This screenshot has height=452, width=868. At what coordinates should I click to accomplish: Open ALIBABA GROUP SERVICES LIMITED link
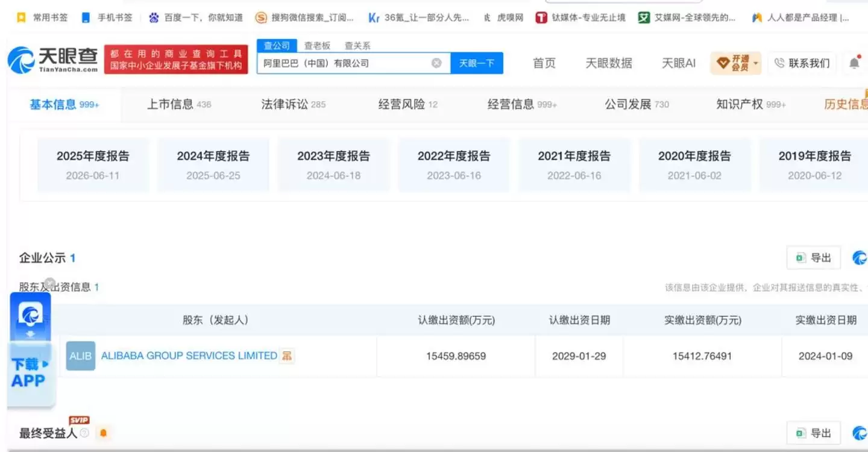[x=189, y=356]
